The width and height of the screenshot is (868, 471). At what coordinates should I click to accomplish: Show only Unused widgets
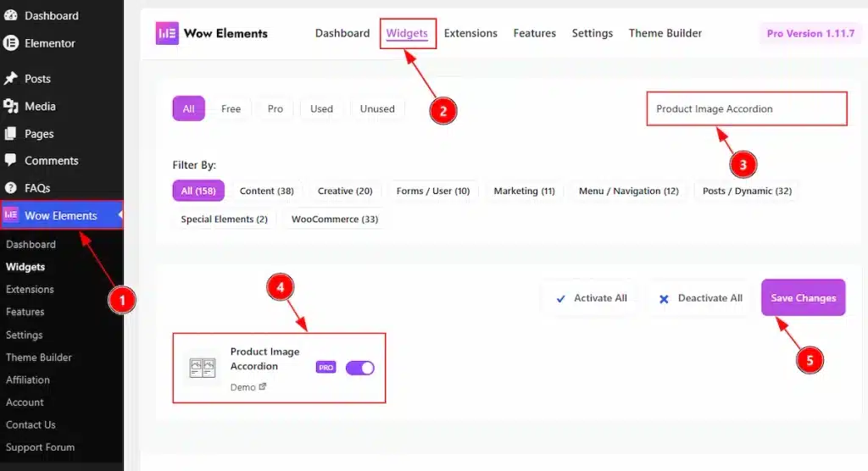coord(377,108)
